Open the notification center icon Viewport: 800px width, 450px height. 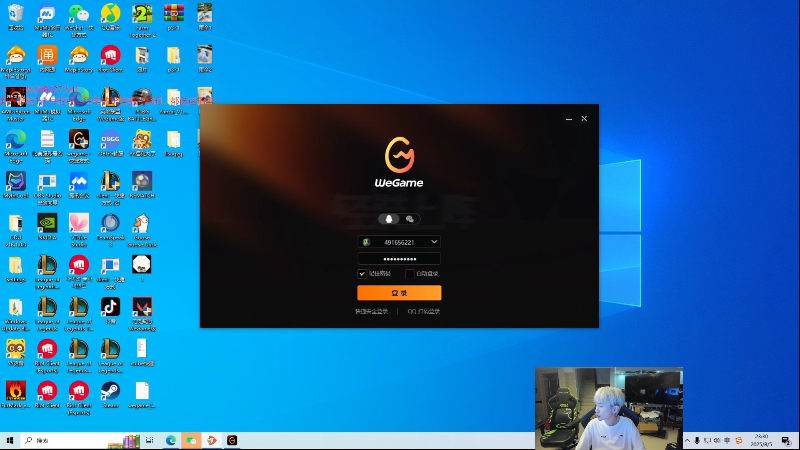click(786, 440)
